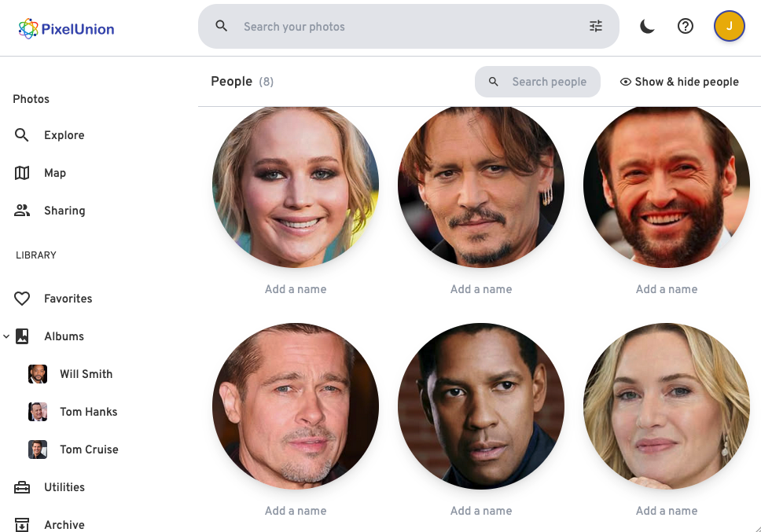
Task: Click the Search people field
Action: (538, 82)
